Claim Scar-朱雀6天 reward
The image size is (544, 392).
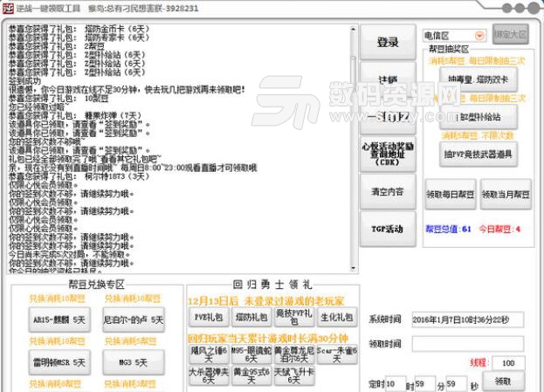337,354
